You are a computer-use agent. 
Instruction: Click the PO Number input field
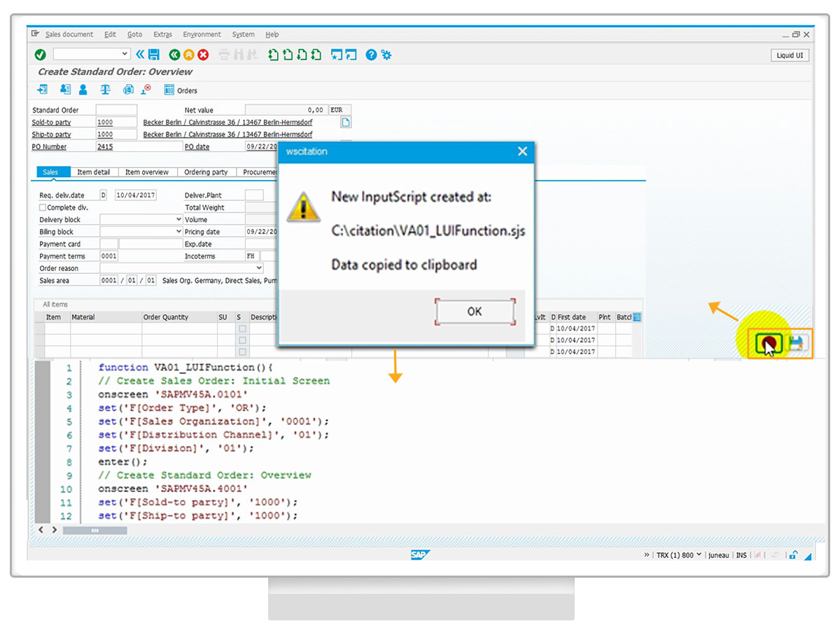coord(139,147)
